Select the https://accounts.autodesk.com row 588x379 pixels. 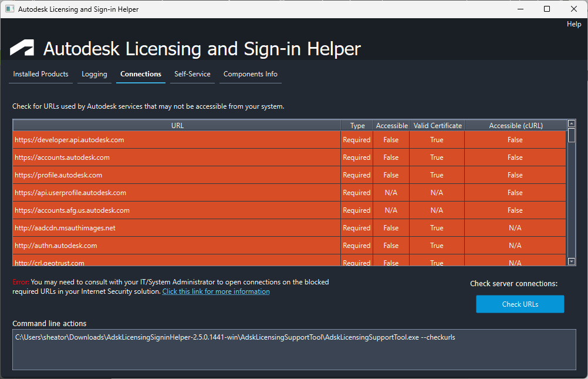point(289,157)
